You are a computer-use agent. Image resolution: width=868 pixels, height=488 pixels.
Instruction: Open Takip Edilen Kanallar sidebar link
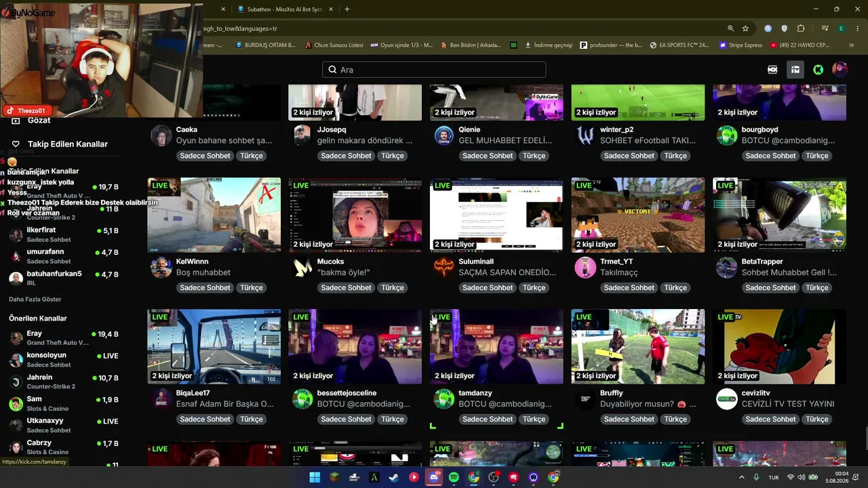click(68, 144)
